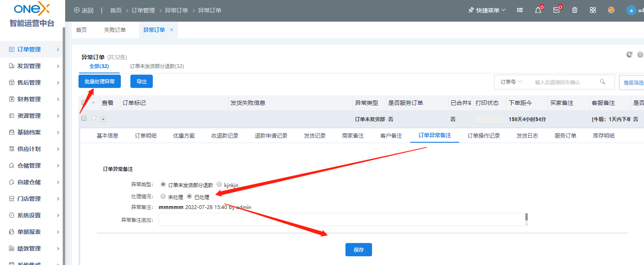Switch to the 失败订单 page tab
644x265 pixels.
(115, 30)
